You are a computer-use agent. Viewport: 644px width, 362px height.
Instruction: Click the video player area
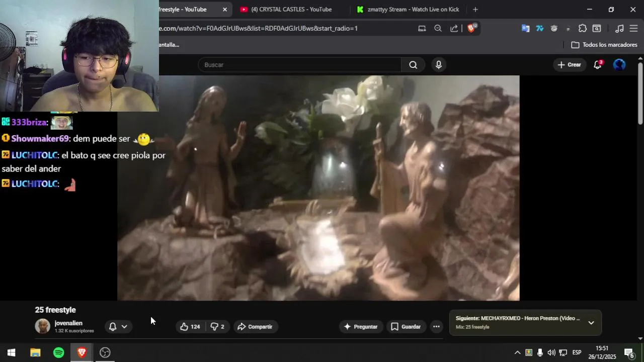tap(318, 188)
